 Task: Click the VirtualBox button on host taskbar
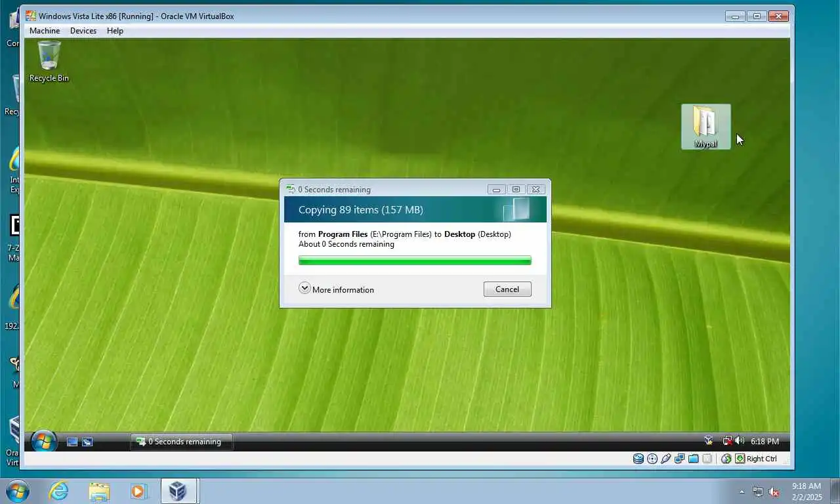[178, 490]
